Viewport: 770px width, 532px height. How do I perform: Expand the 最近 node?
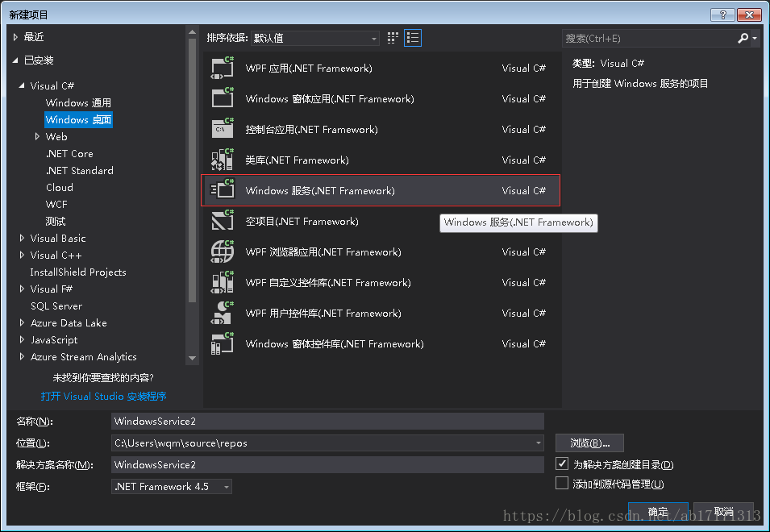[15, 37]
